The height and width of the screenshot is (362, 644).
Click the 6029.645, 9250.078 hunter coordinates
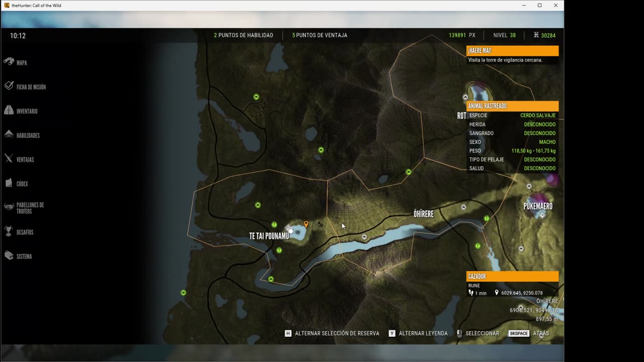[x=522, y=293]
